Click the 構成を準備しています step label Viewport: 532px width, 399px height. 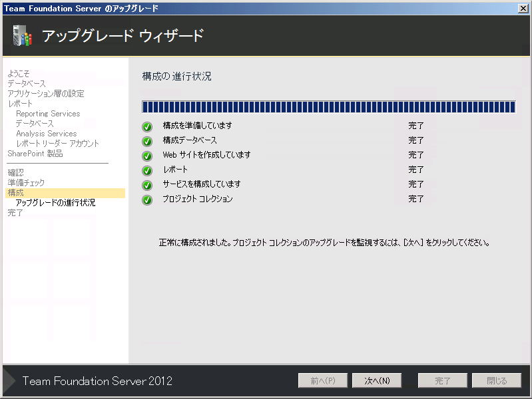coord(198,126)
